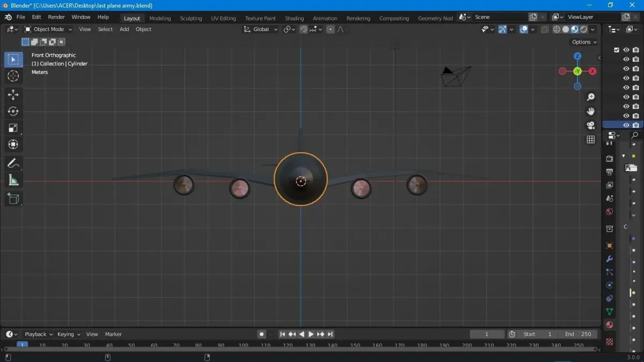
Task: Toggle auto keying record button
Action: click(x=262, y=334)
